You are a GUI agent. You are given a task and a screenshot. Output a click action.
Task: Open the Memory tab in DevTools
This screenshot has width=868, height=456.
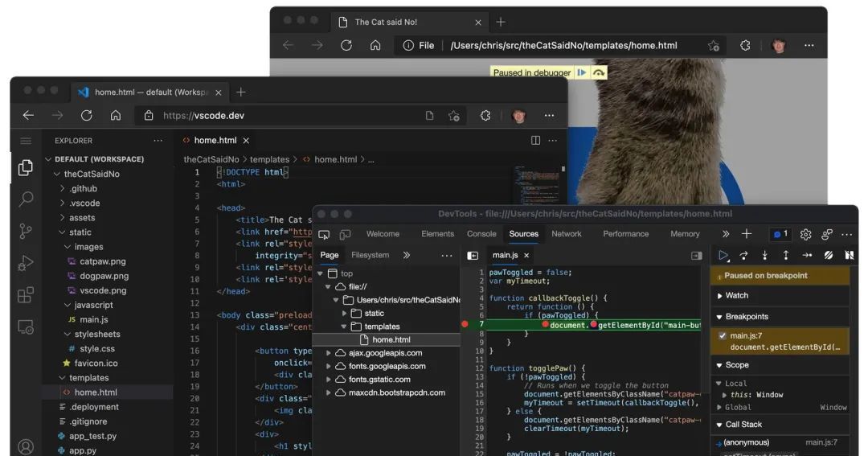(685, 234)
